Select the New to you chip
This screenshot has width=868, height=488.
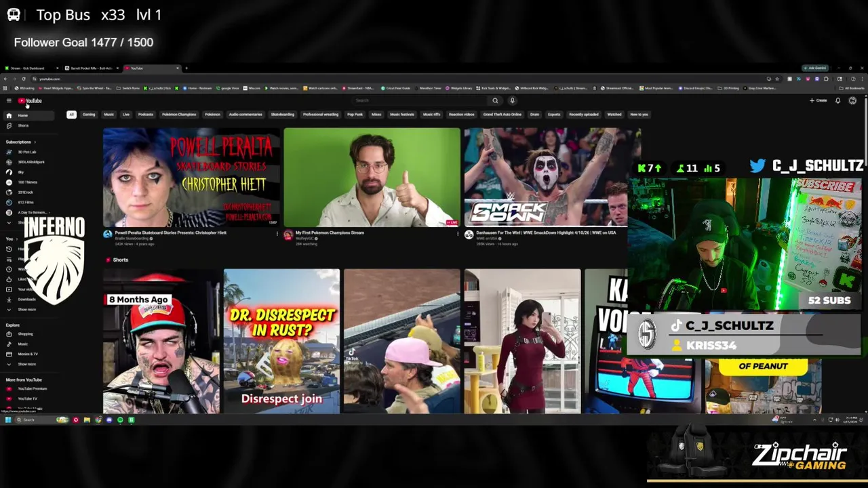tap(639, 115)
